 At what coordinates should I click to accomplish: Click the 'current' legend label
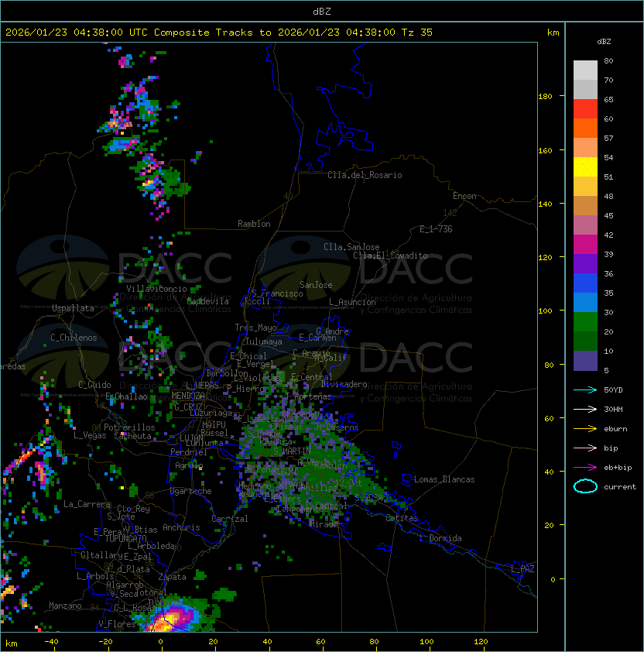[x=620, y=487]
